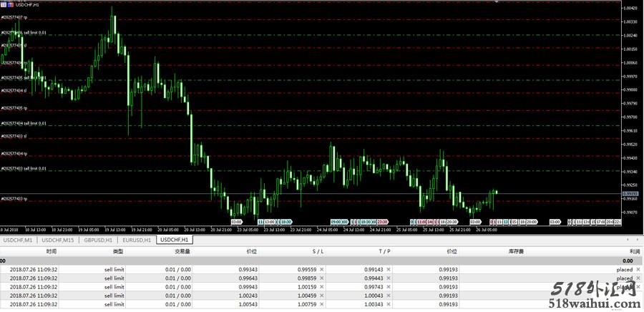The image size is (644, 312).
Task: Switch to the EURUSD,H1 chart tab
Action: coord(137,240)
